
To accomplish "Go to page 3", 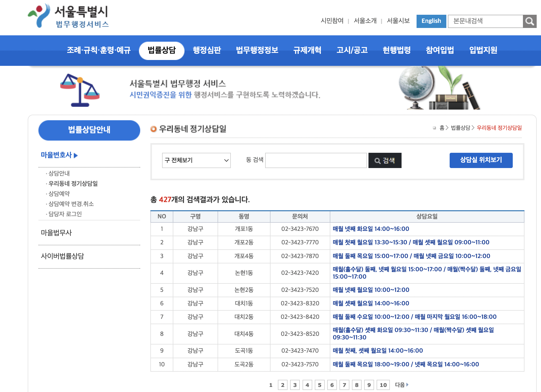I will [x=295, y=385].
